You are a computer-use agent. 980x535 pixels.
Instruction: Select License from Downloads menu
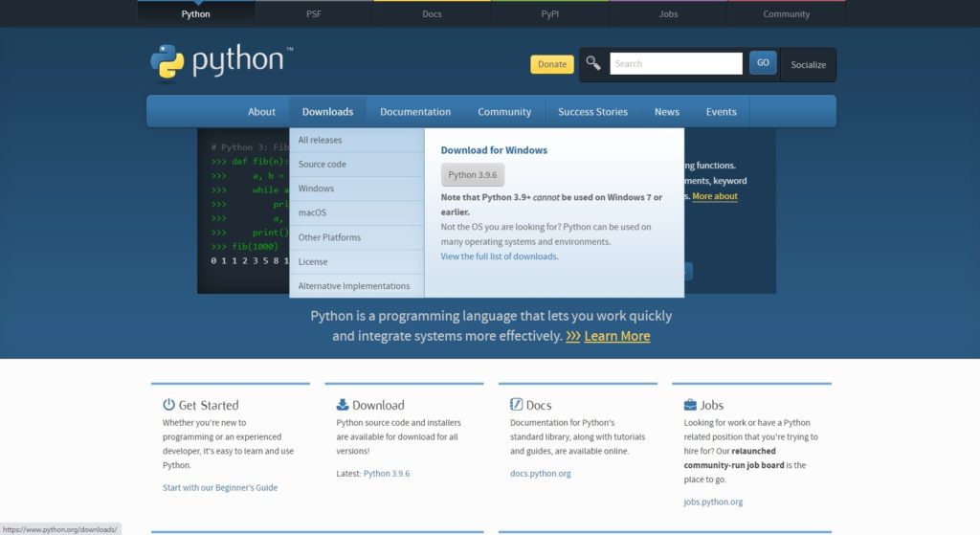(357, 262)
